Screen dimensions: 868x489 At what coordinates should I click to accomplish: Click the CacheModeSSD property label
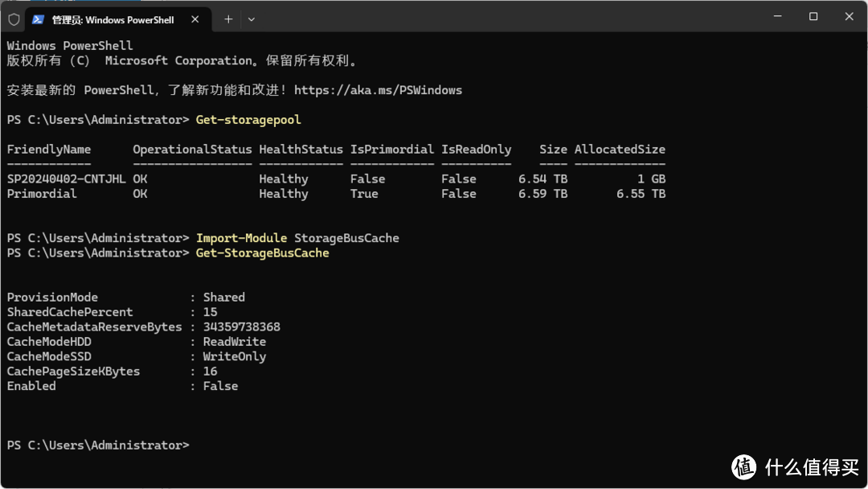49,356
